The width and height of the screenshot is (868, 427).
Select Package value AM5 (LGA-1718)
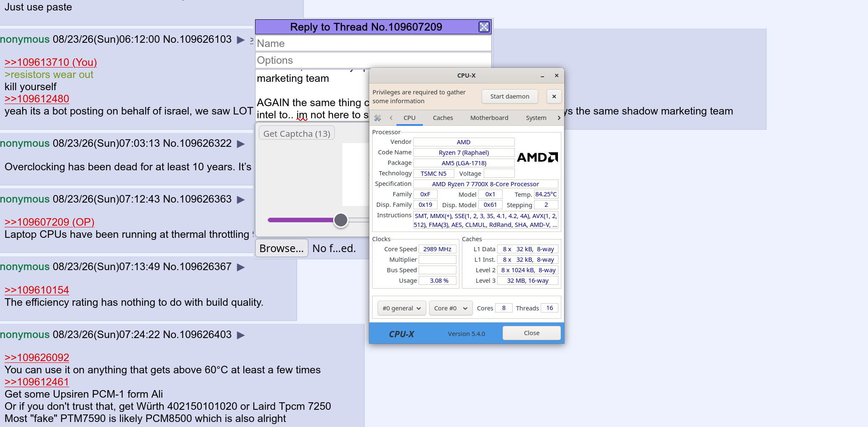click(x=464, y=163)
